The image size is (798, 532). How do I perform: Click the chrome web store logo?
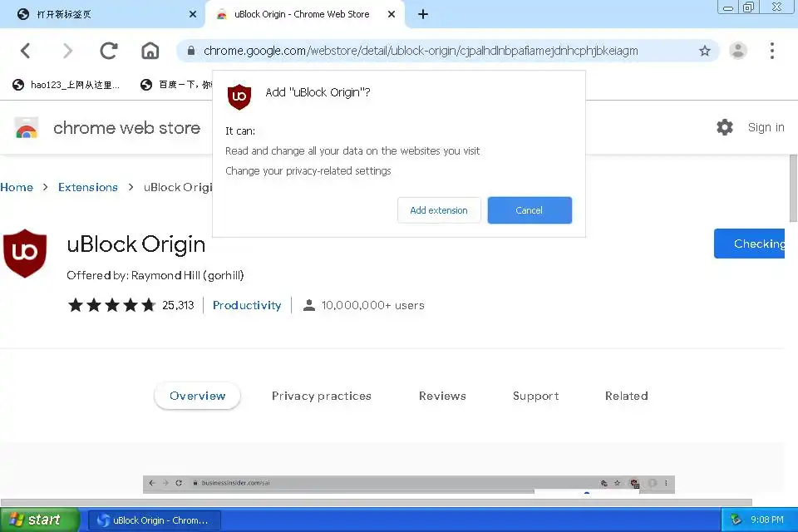[x=27, y=128]
